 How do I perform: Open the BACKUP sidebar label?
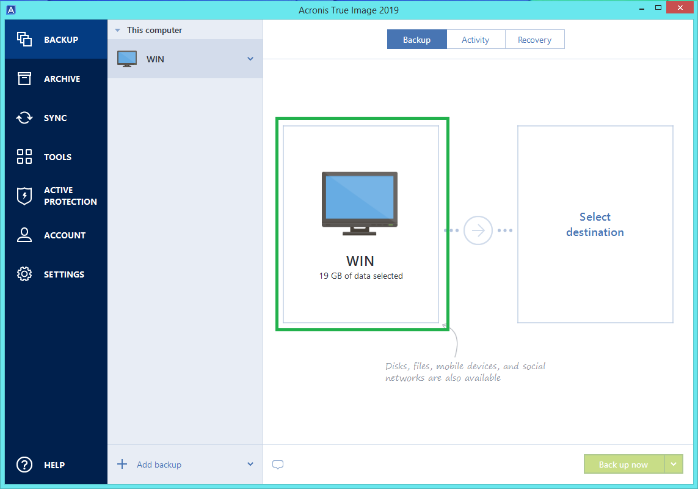click(61, 40)
